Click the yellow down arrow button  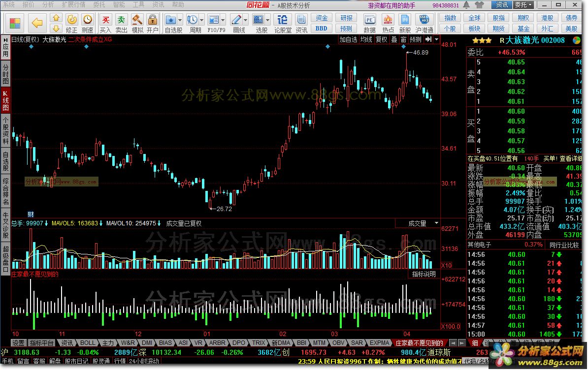[x=56, y=29]
